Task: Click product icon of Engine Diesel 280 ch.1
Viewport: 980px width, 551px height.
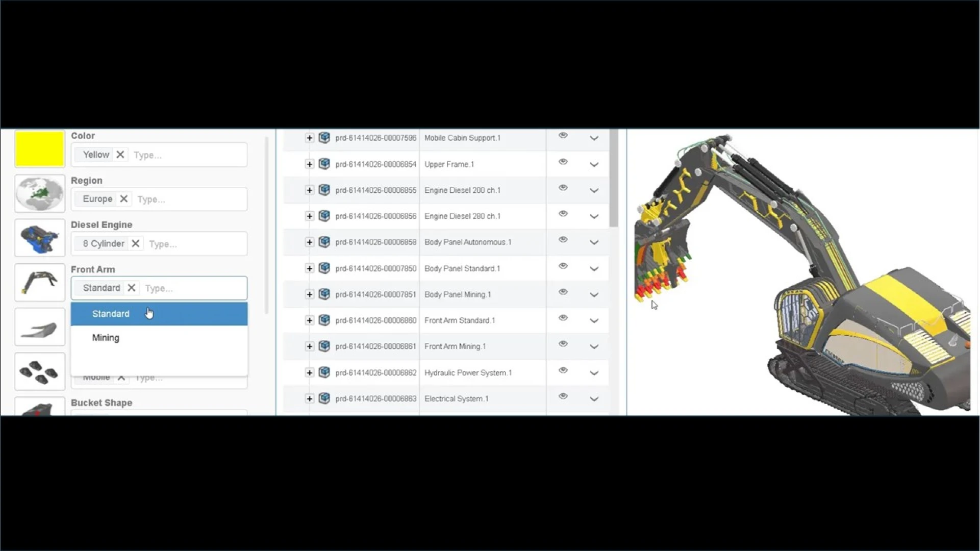Action: 324,216
